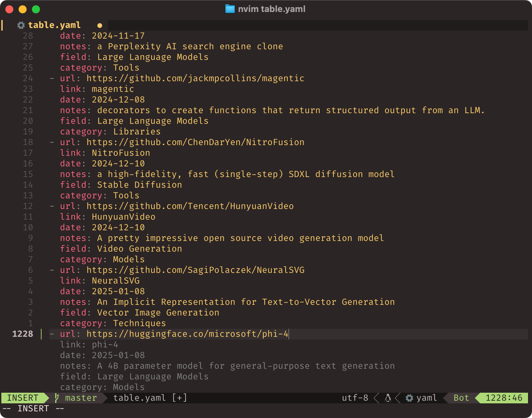This screenshot has width=532, height=418.
Task: Click 'link: NitroFusion' line
Action: click(105, 153)
